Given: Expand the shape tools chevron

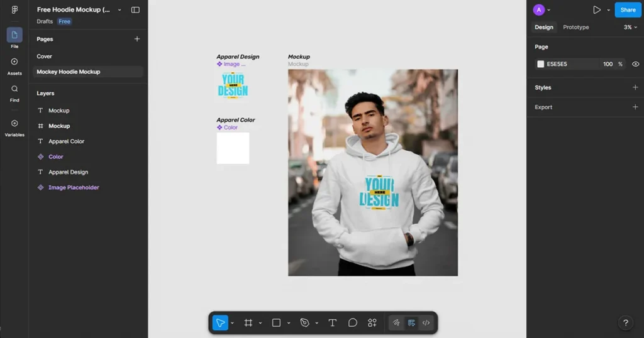Looking at the screenshot, I should click(x=289, y=323).
